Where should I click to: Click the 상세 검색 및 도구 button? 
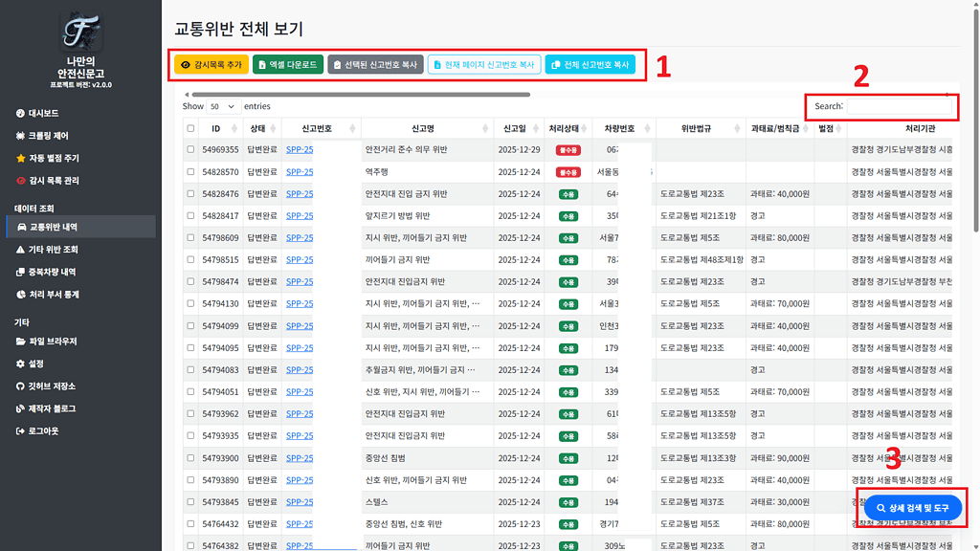pos(912,507)
